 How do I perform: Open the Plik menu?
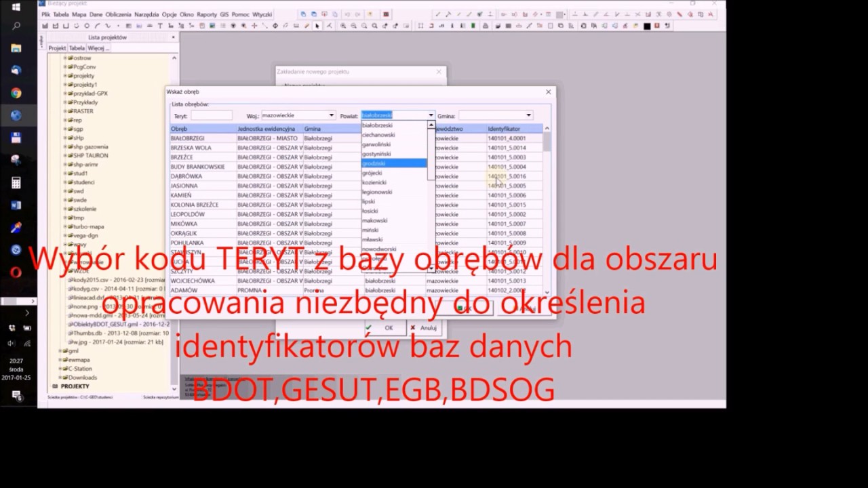[x=45, y=14]
